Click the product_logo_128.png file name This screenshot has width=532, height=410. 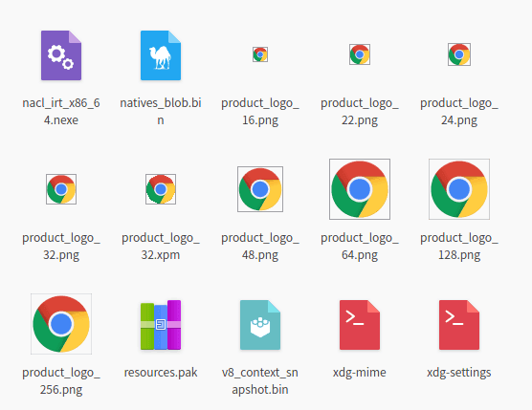[459, 247]
